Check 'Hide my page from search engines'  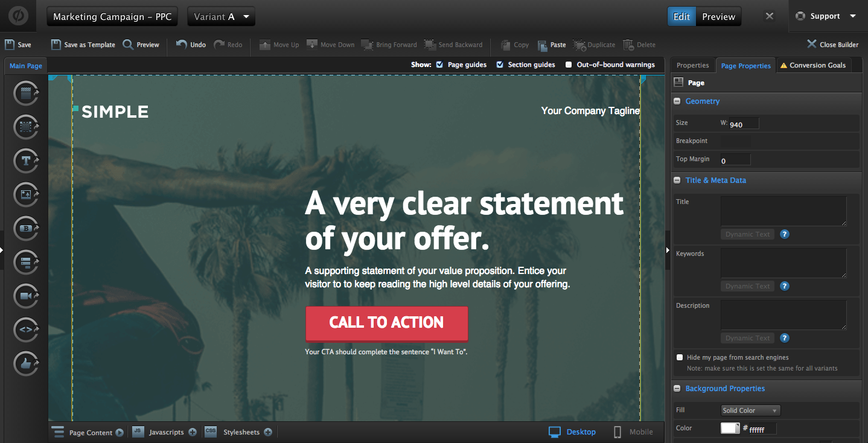tap(679, 357)
